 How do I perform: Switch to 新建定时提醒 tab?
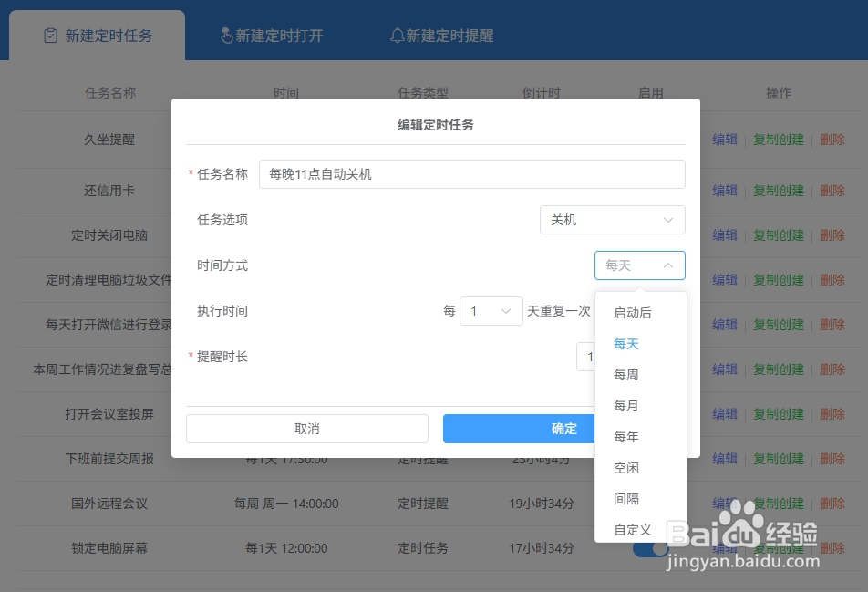[441, 36]
